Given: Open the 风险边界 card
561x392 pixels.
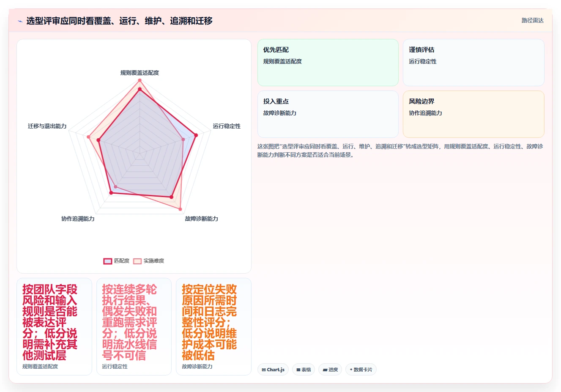Looking at the screenshot, I should pyautogui.click(x=473, y=114).
